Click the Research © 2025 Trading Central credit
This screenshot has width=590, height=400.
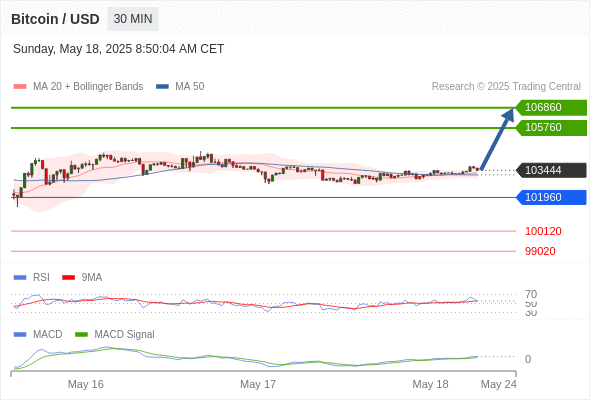pos(506,87)
